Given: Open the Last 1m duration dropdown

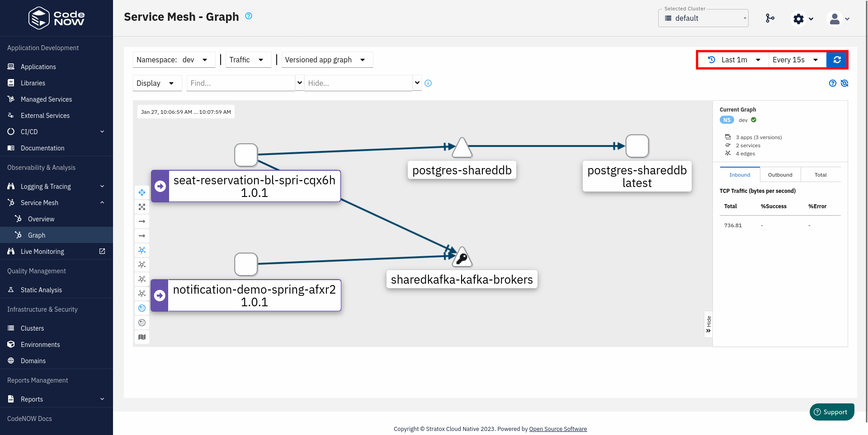Looking at the screenshot, I should 741,60.
